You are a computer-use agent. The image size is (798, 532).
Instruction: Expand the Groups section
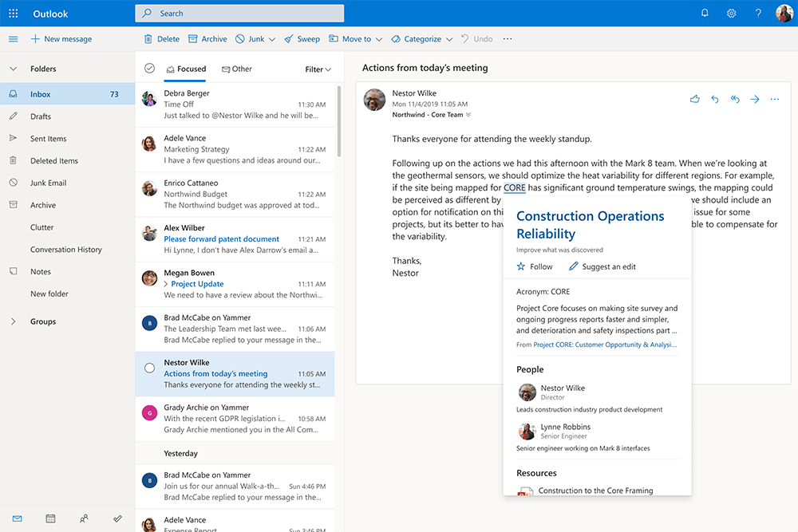14,321
